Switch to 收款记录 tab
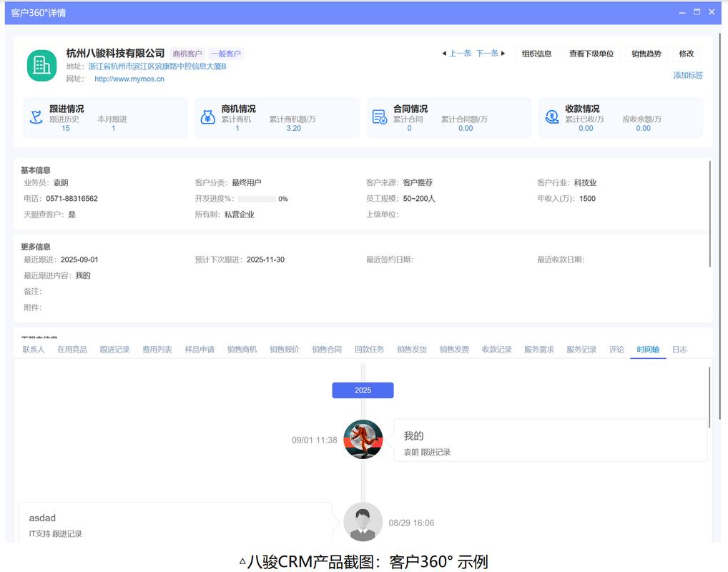The image size is (728, 572). point(497,349)
